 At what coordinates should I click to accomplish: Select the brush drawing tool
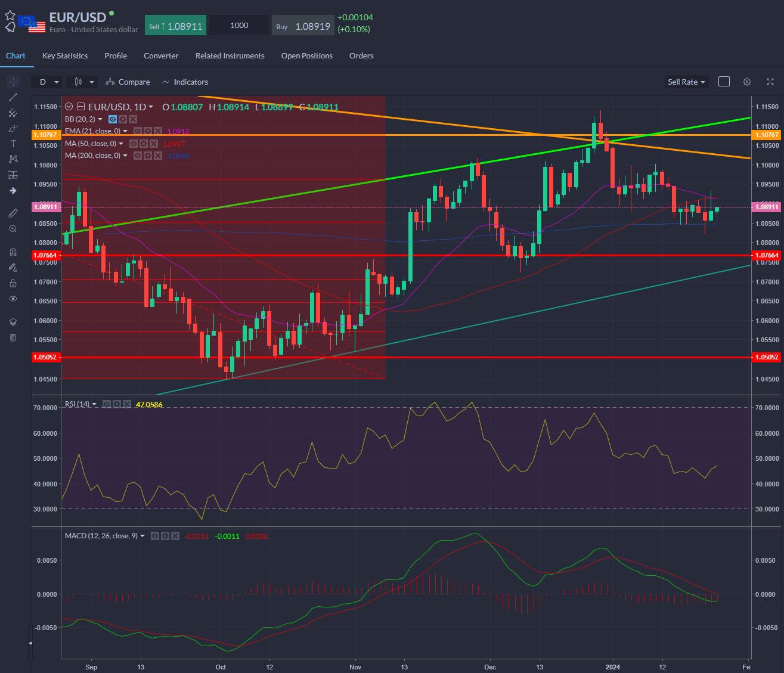(13, 128)
